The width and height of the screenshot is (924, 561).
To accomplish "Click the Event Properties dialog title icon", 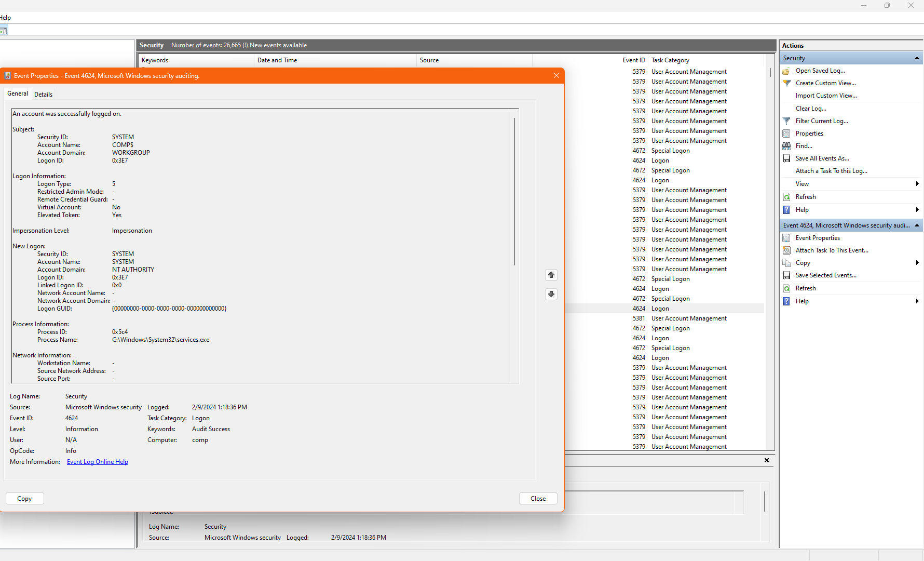I will [8, 76].
